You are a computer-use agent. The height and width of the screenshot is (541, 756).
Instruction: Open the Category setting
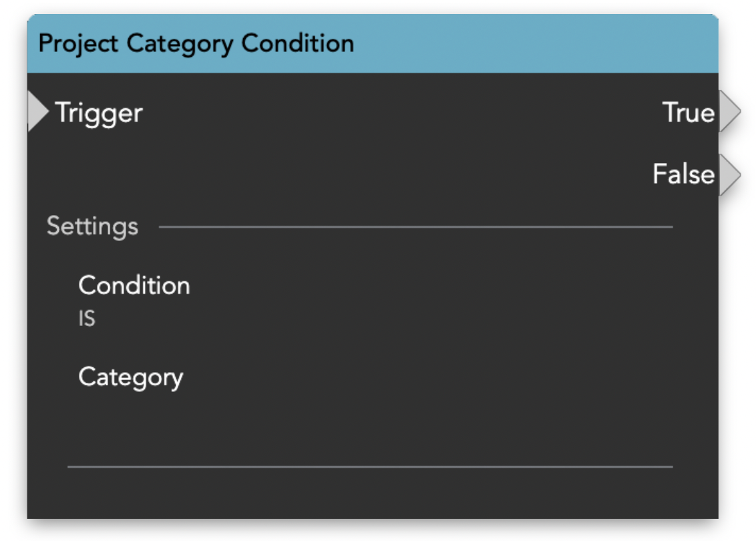tap(130, 377)
